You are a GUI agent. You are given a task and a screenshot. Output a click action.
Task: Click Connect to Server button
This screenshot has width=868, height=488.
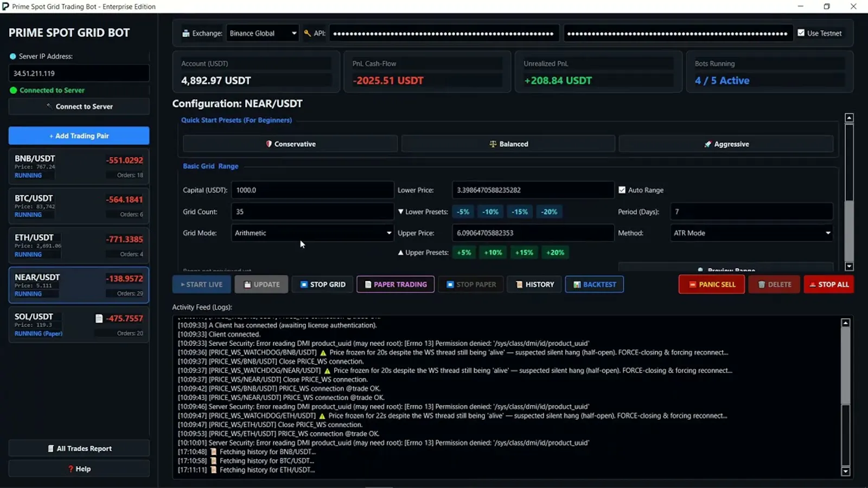79,106
